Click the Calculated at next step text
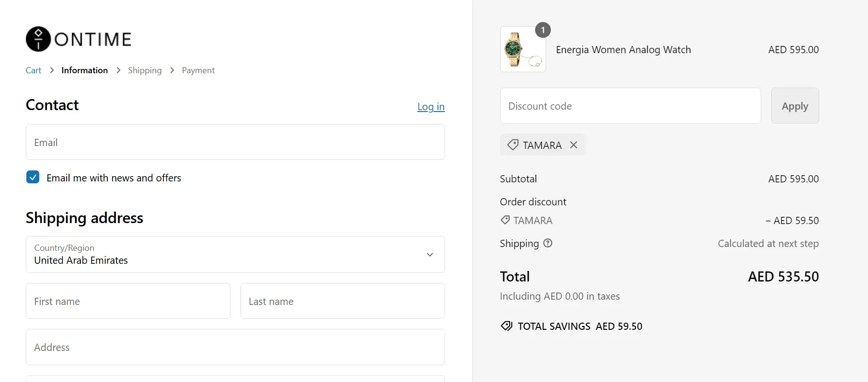 pos(768,244)
